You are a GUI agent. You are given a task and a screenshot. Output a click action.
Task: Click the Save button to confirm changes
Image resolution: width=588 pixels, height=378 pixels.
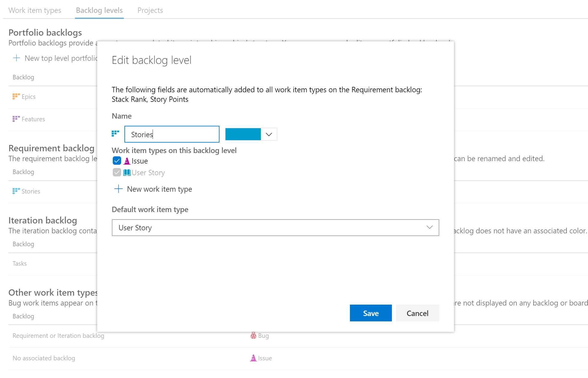click(x=371, y=313)
